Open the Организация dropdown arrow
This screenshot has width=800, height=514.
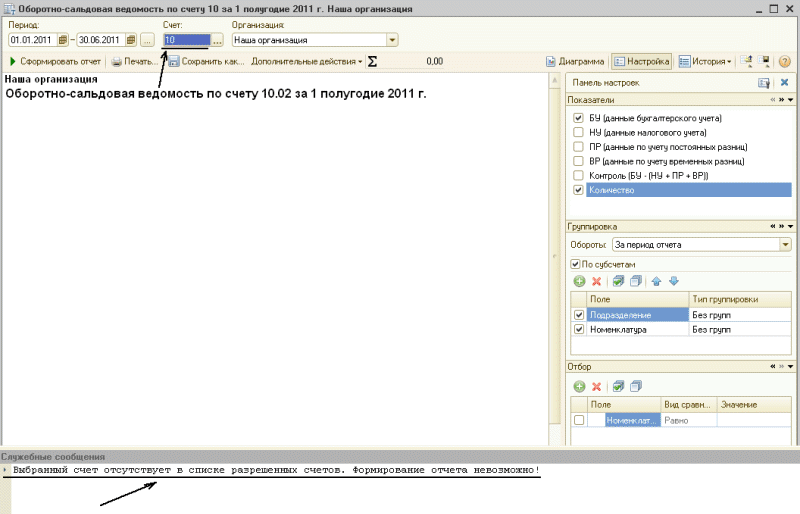click(392, 40)
